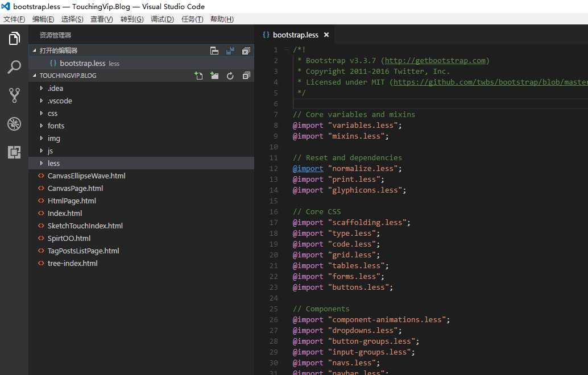Open the Search view in activity bar
This screenshot has width=588, height=375.
coord(14,67)
